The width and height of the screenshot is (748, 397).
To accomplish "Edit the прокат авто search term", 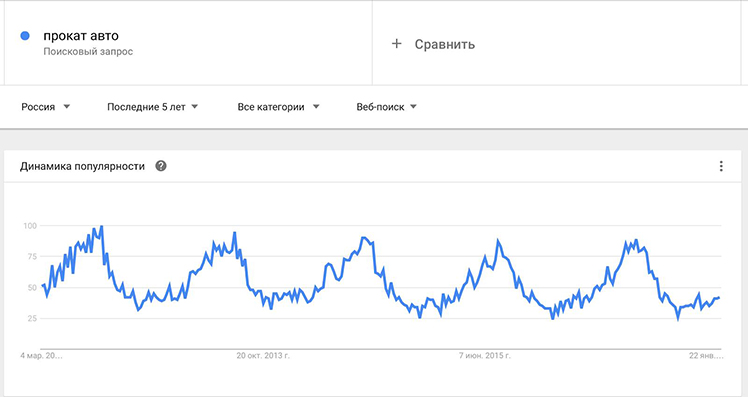I will coord(81,36).
